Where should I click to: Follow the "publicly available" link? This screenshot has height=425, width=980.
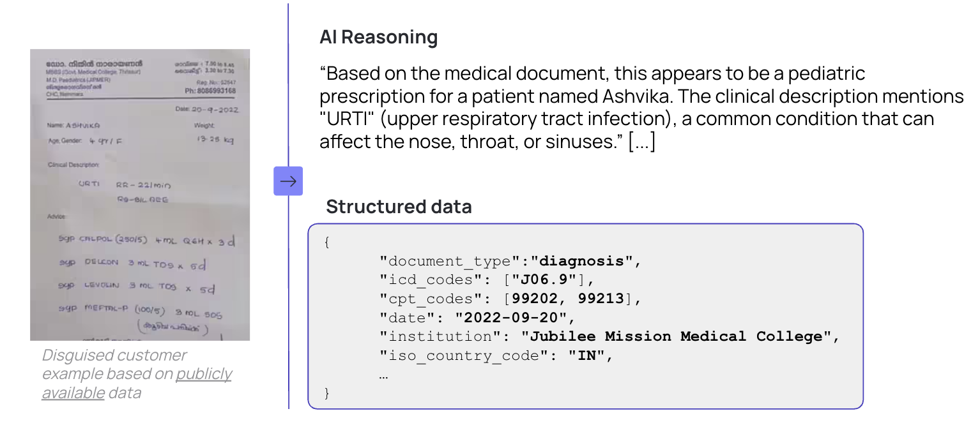(x=136, y=384)
